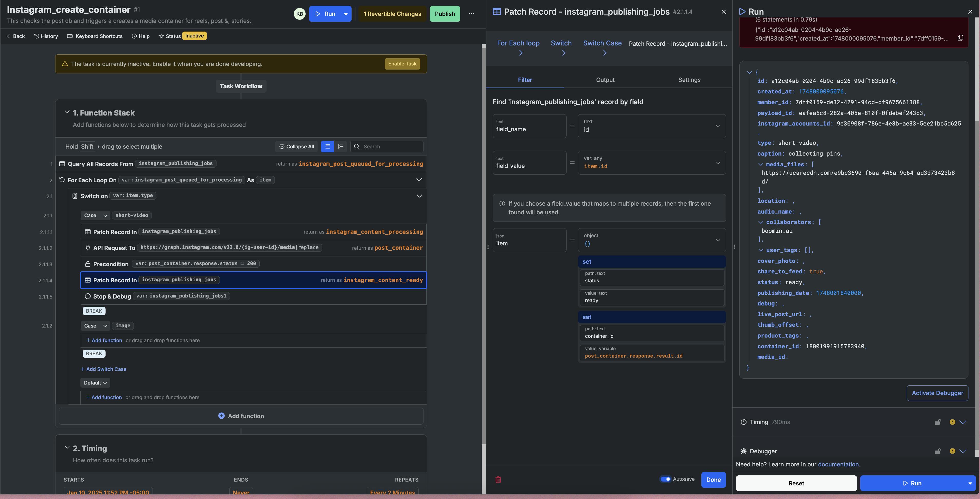Close the Patch Record panel

pyautogui.click(x=724, y=11)
